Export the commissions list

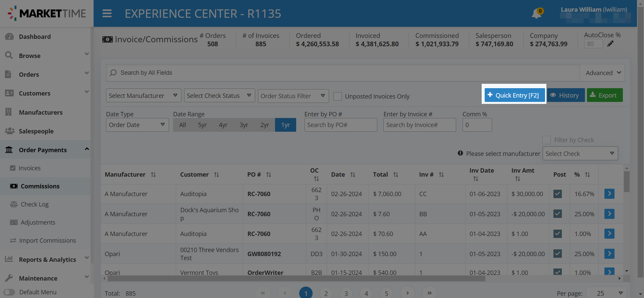point(604,96)
